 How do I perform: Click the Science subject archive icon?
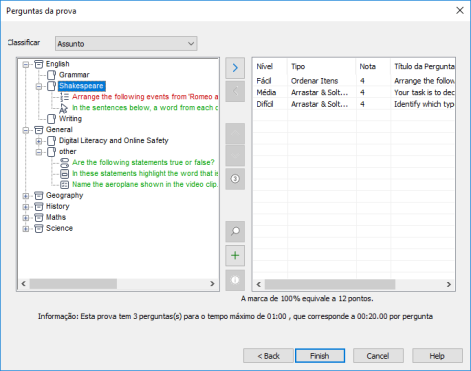[39, 229]
